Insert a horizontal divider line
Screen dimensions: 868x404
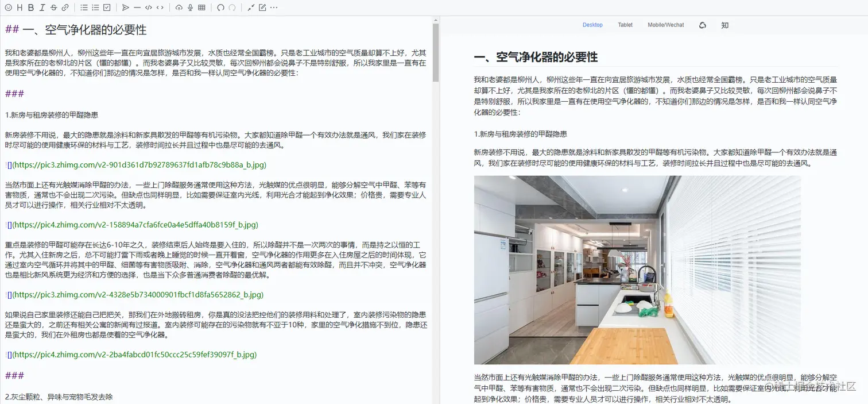point(137,7)
